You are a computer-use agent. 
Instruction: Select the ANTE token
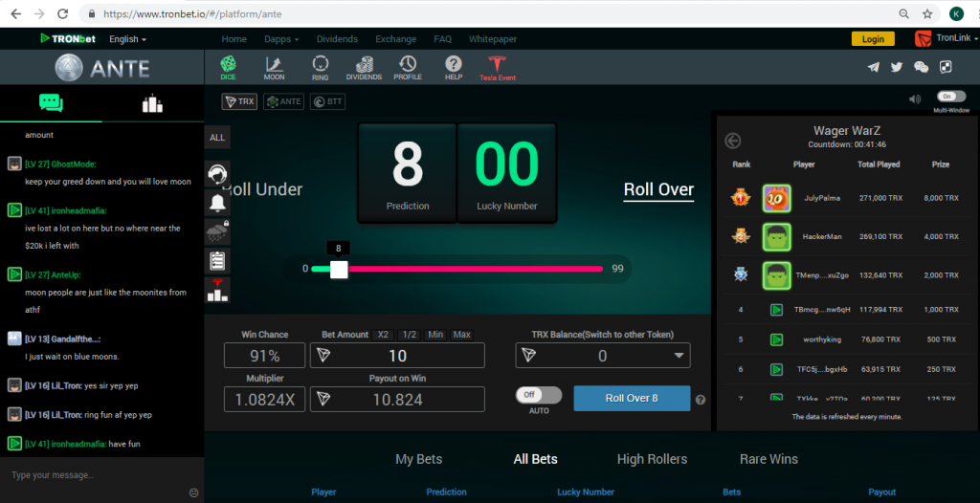[x=283, y=102]
